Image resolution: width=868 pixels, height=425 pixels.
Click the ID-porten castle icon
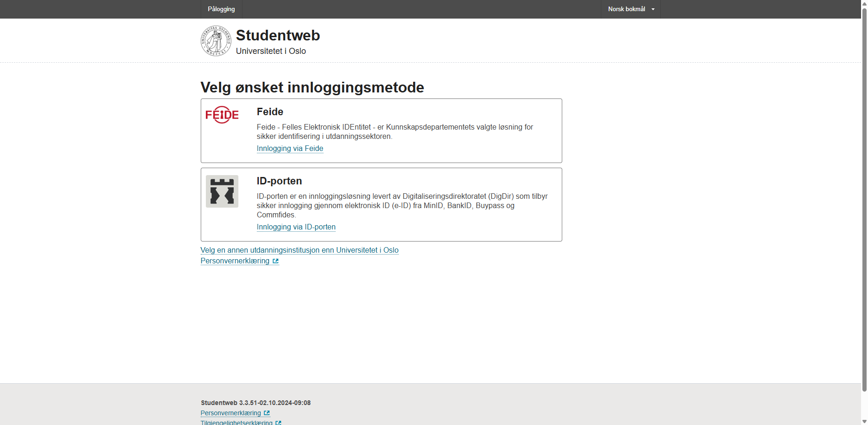pos(222,191)
